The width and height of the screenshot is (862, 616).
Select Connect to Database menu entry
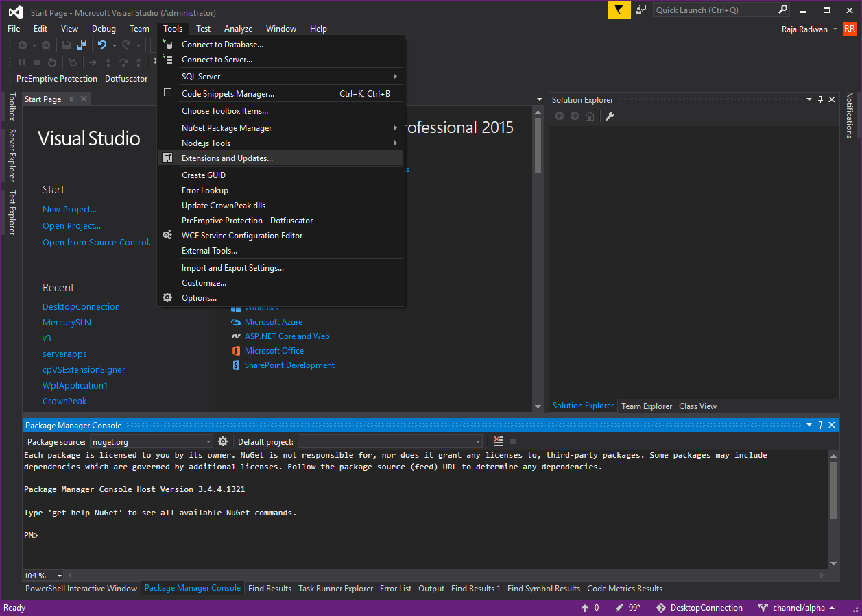[x=281, y=45]
